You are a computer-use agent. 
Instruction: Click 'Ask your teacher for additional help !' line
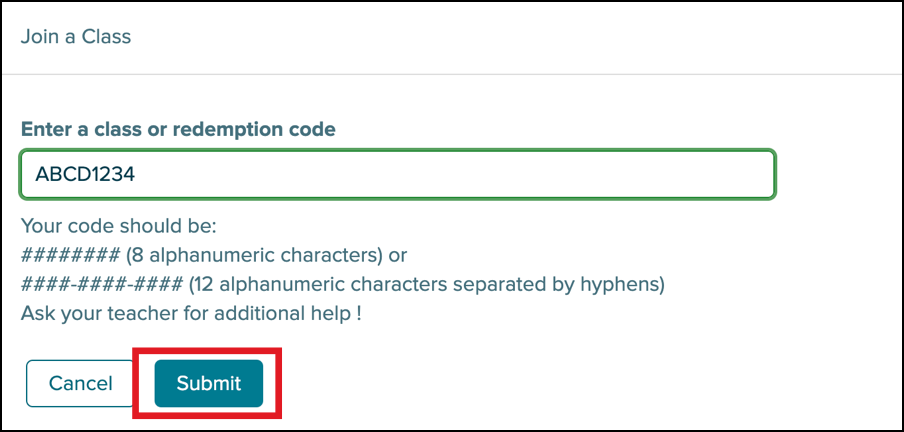[190, 313]
